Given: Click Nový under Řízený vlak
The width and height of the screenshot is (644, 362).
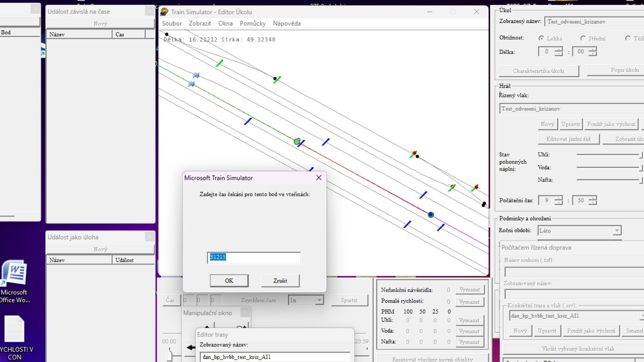Looking at the screenshot, I should pos(547,124).
